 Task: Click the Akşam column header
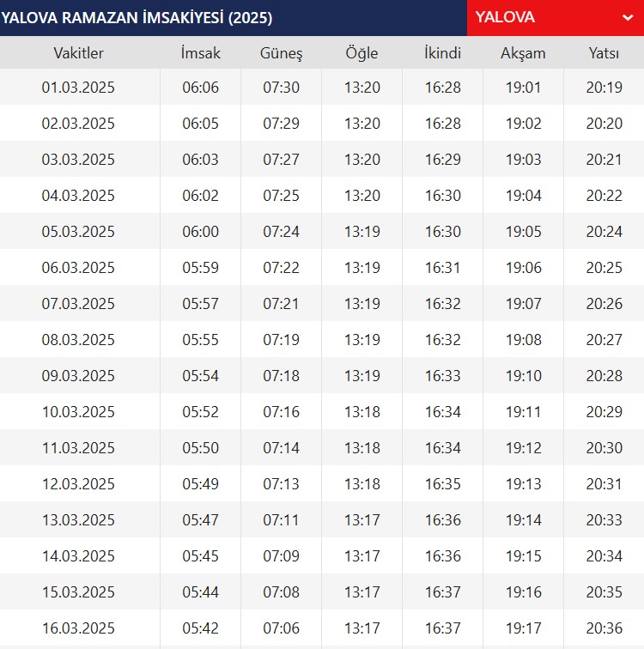pyautogui.click(x=523, y=53)
